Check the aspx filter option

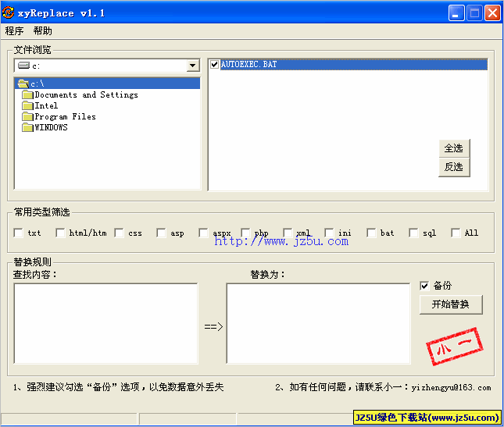tap(203, 233)
